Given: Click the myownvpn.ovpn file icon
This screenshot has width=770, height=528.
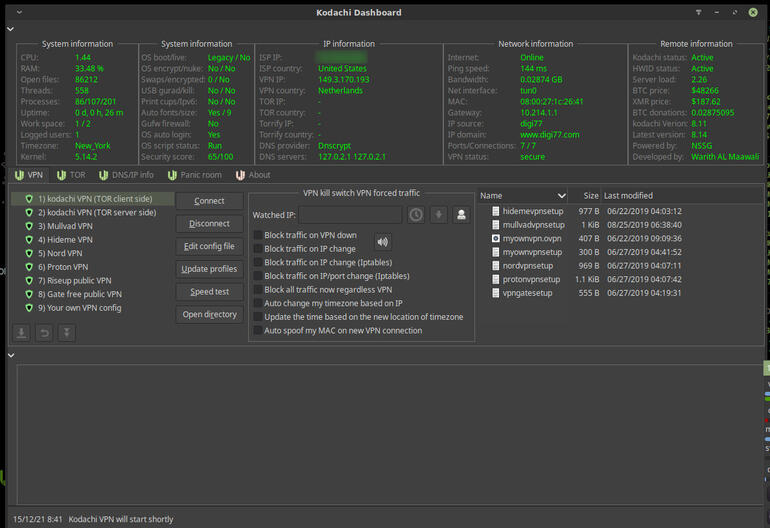Looking at the screenshot, I should point(495,238).
